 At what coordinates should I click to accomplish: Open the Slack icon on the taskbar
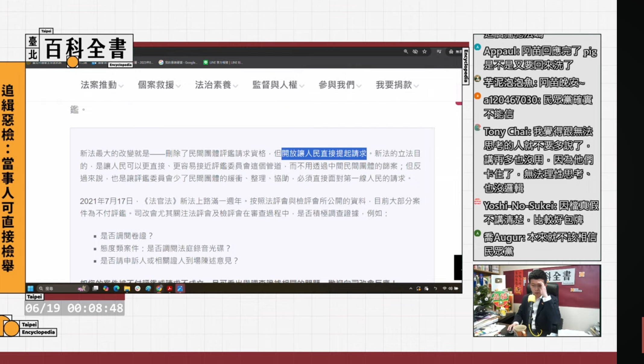coord(137,289)
